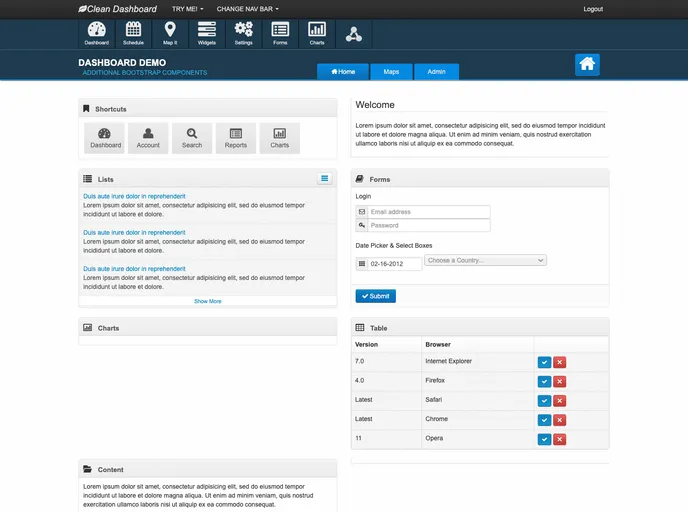Approve the Safari row with the check button
This screenshot has height=512, width=688.
click(x=544, y=401)
